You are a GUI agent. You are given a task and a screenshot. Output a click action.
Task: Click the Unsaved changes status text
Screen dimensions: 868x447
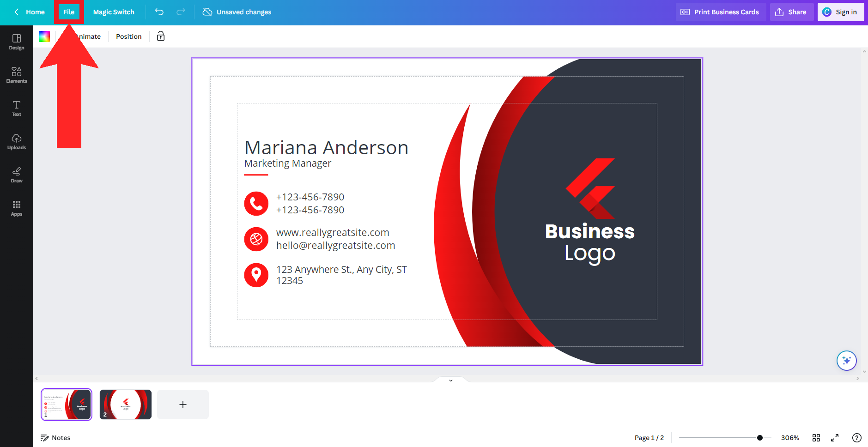pyautogui.click(x=244, y=12)
